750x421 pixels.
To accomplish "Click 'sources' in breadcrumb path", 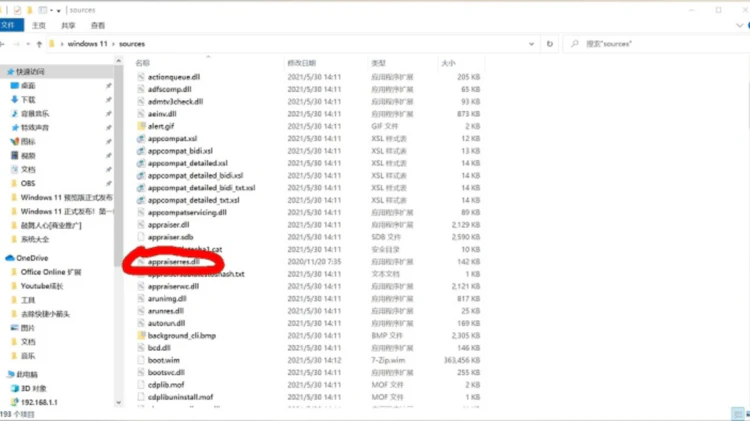I will click(x=132, y=44).
